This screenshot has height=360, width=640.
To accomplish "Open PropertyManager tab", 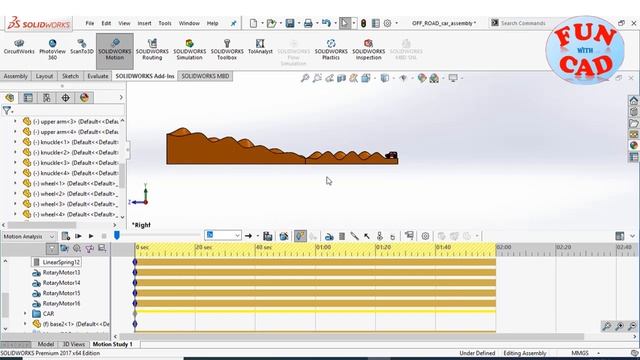I will 28,98.
